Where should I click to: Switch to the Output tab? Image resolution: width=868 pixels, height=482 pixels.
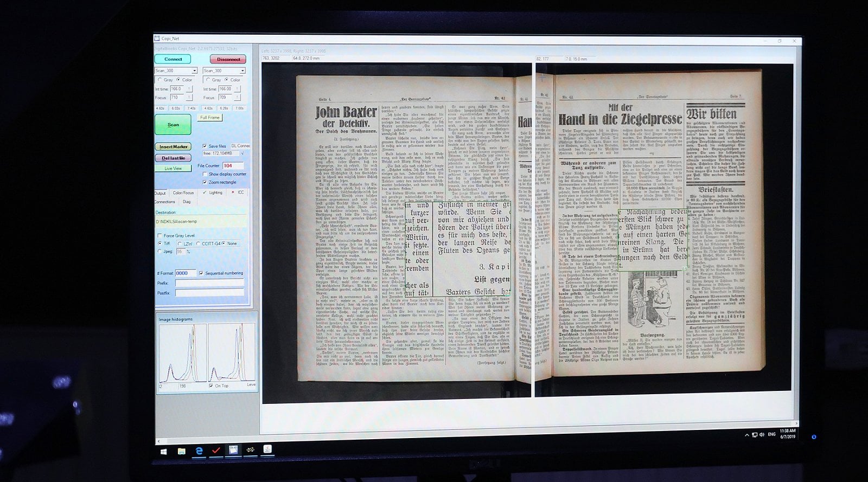161,194
